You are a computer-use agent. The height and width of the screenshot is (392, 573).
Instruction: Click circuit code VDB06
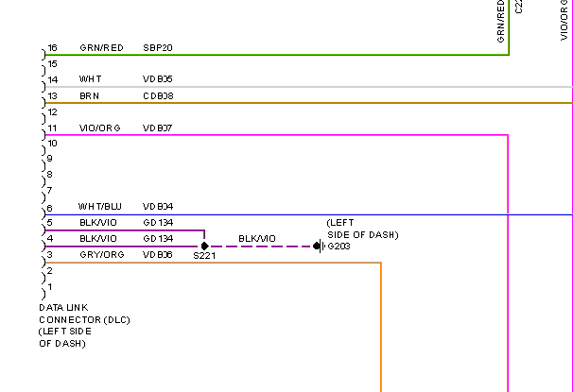pyautogui.click(x=158, y=255)
